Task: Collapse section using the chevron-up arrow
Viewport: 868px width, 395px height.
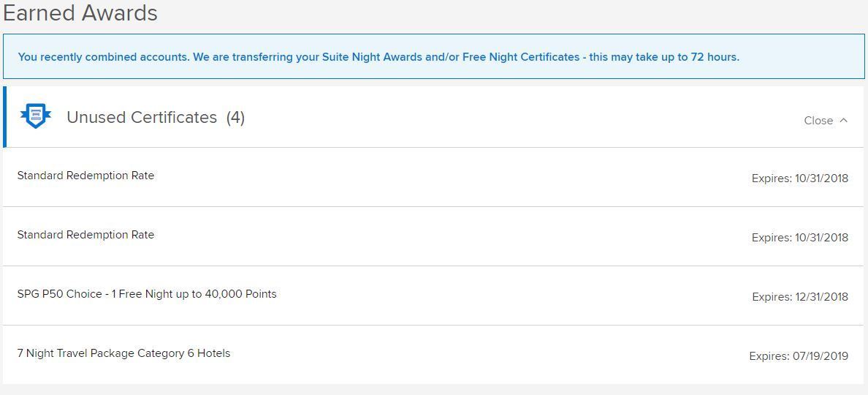Action: click(843, 120)
